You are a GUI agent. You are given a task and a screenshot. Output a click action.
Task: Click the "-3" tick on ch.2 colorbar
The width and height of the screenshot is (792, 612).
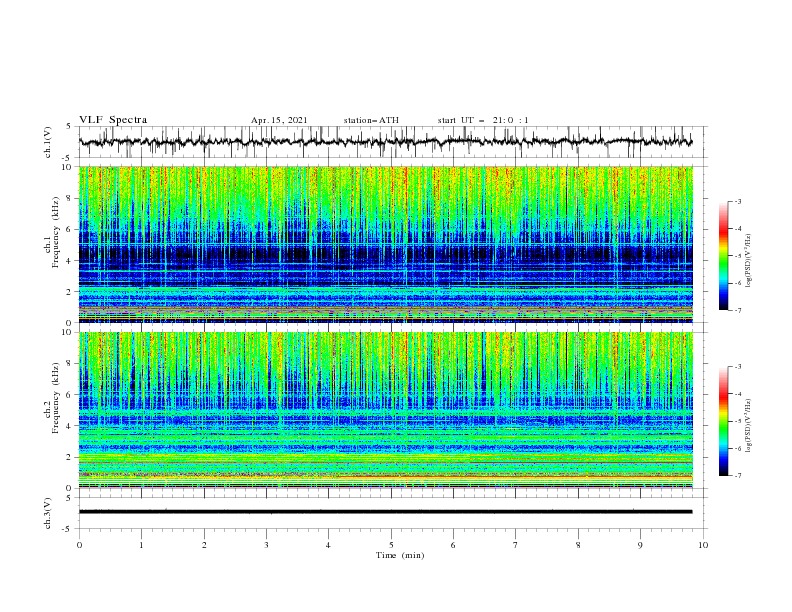737,367
